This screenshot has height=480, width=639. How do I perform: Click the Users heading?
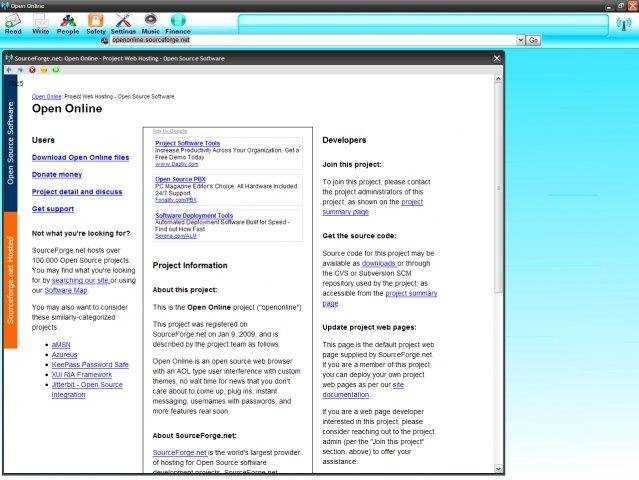pyautogui.click(x=43, y=140)
